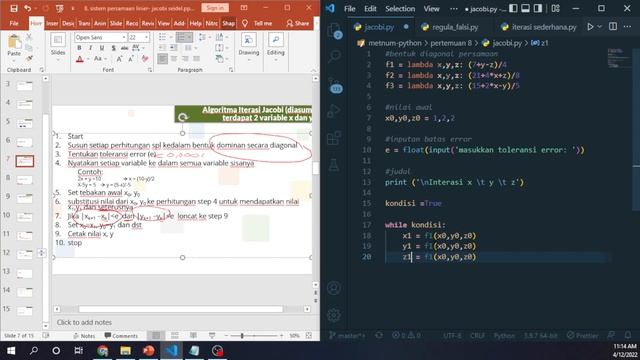Toggle Notes pane in PowerPoint status bar
The width and height of the screenshot is (640, 360).
84,336
